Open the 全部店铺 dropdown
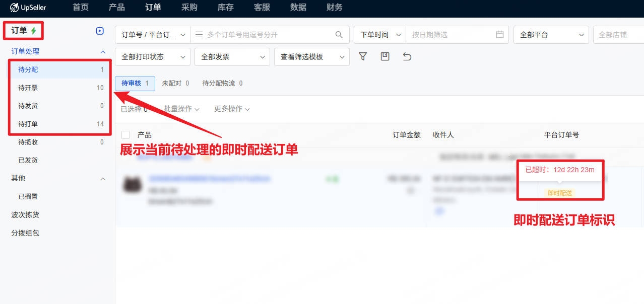The image size is (644, 304). pos(619,35)
